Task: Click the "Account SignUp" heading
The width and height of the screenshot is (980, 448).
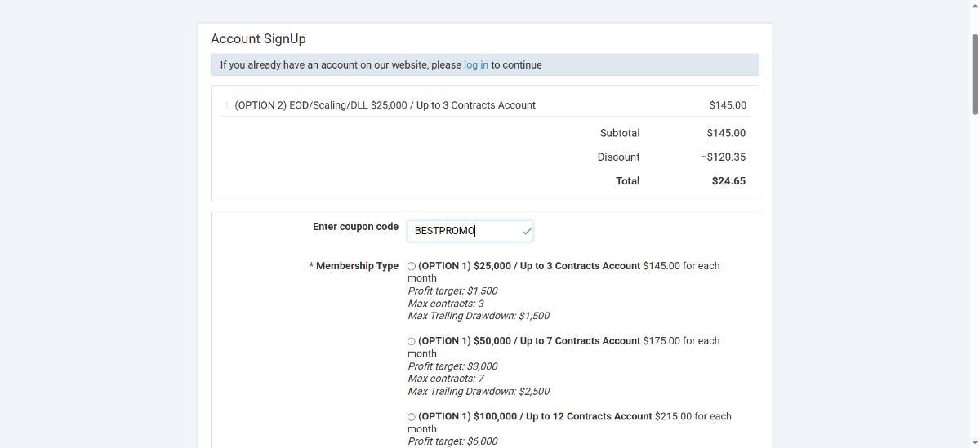Action: pos(258,39)
